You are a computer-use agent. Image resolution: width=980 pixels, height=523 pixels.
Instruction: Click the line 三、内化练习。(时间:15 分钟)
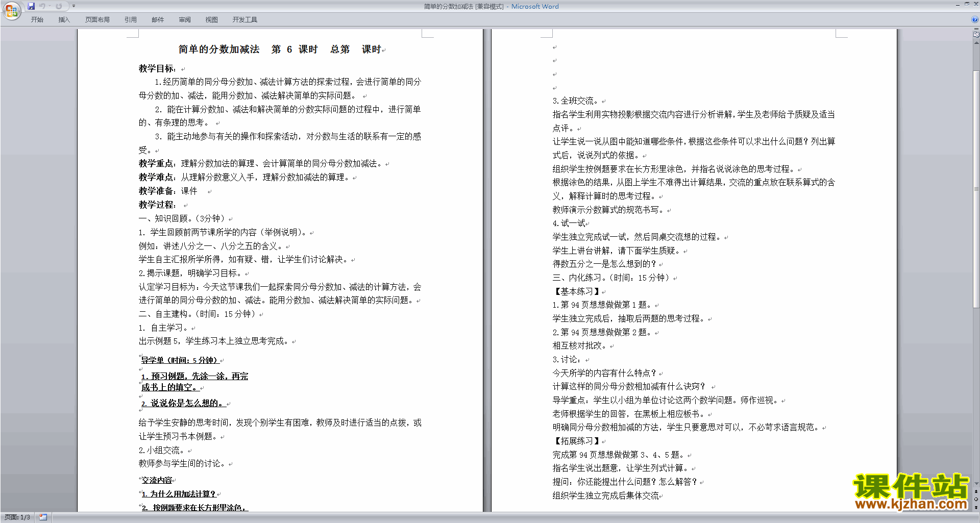point(612,278)
